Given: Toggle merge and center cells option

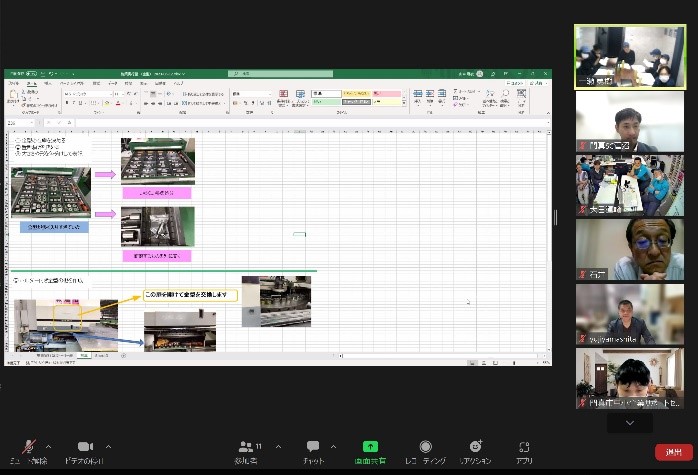Looking at the screenshot, I should click(203, 103).
